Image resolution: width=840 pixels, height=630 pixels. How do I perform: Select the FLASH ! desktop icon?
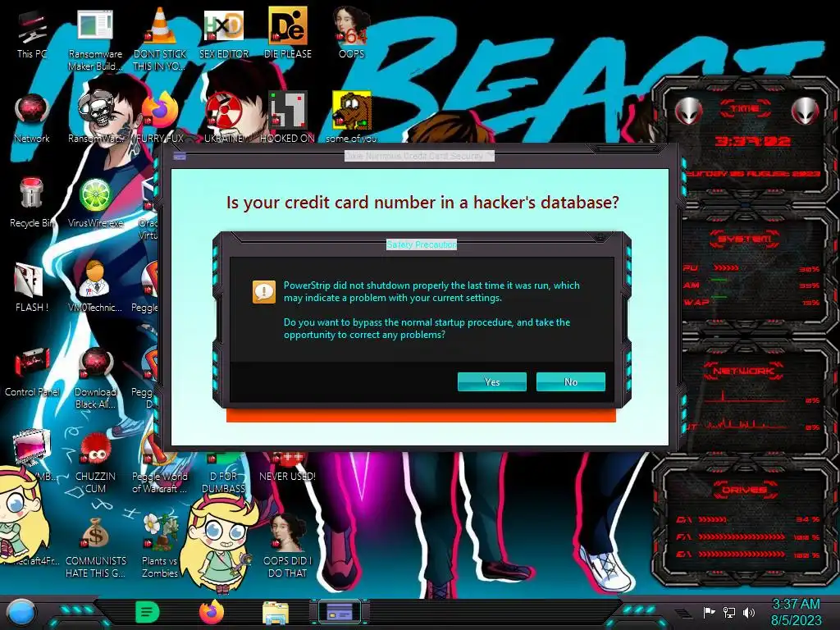pos(32,287)
